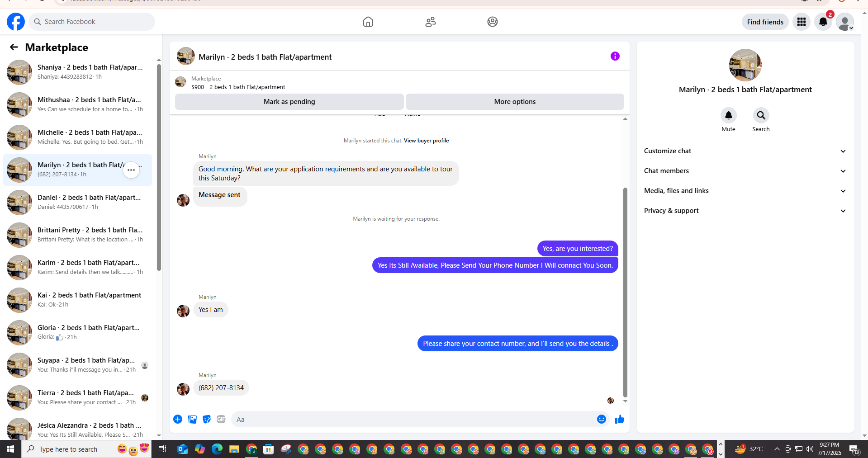Screen dimensions: 868x458
Task: Open File Explorer from the taskbar
Action: [x=234, y=449]
